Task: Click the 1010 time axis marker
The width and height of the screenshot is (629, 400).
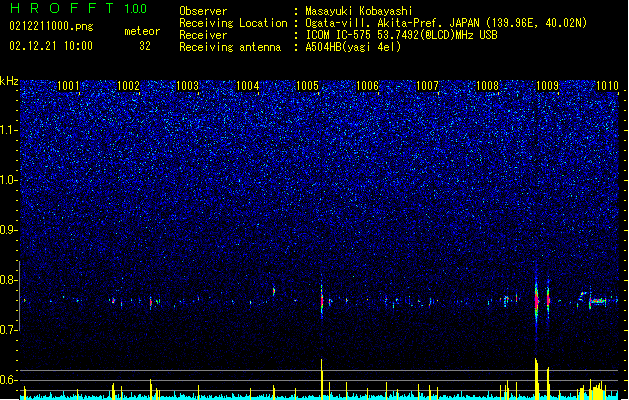Action: point(607,86)
